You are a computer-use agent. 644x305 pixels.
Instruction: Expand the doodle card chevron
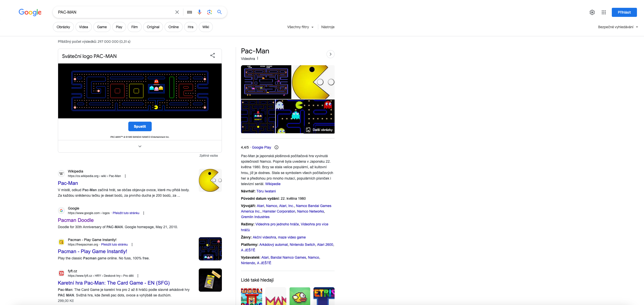click(140, 146)
